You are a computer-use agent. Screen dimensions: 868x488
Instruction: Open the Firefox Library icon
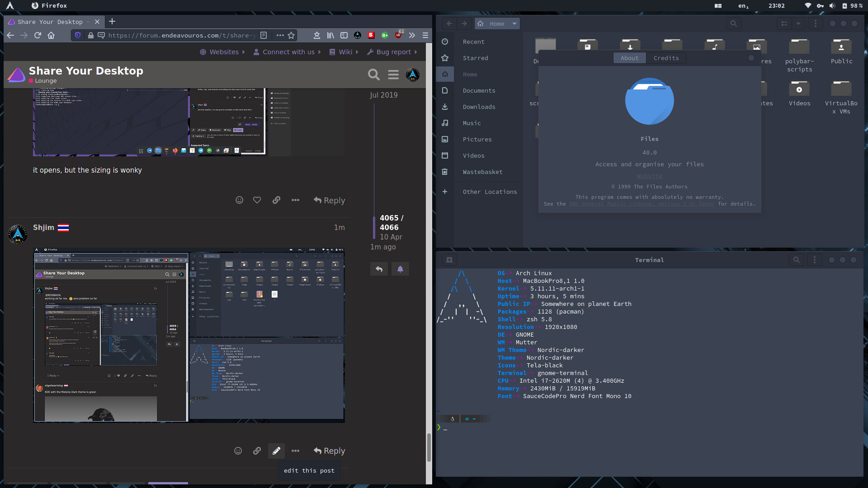(x=330, y=35)
